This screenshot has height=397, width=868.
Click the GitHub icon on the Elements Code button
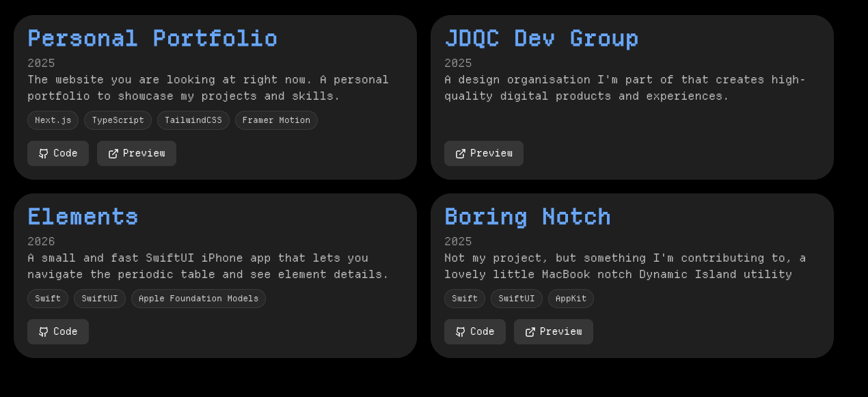tap(44, 332)
